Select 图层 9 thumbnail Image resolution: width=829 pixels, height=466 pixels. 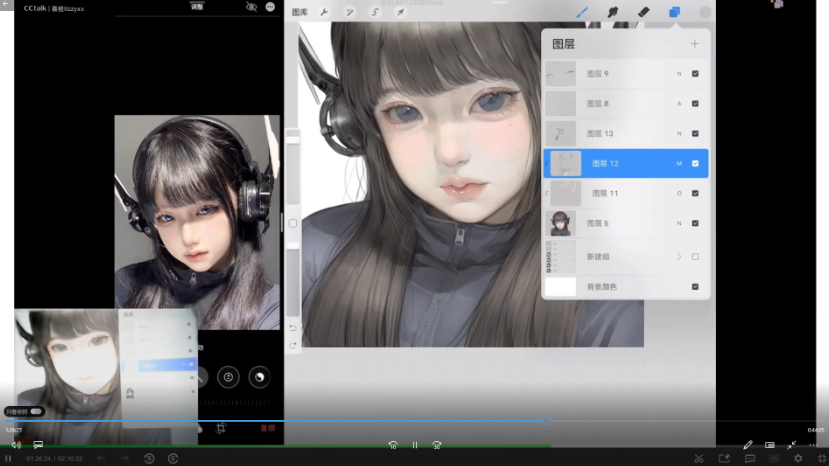click(560, 74)
